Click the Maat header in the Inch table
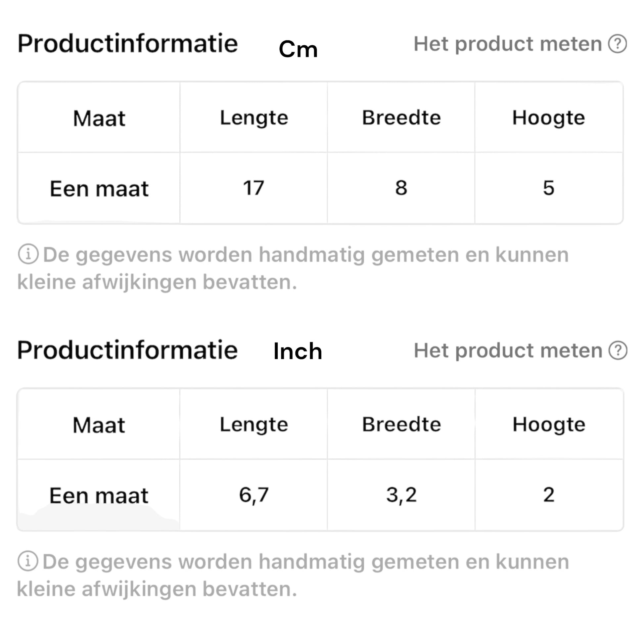The image size is (644, 644). click(99, 425)
